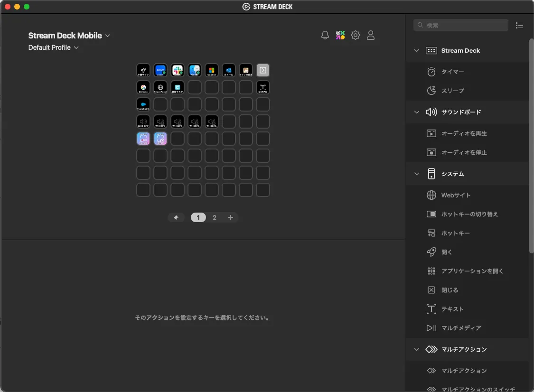The width and height of the screenshot is (534, 392).
Task: Select the Webサイト action
Action: point(468,195)
